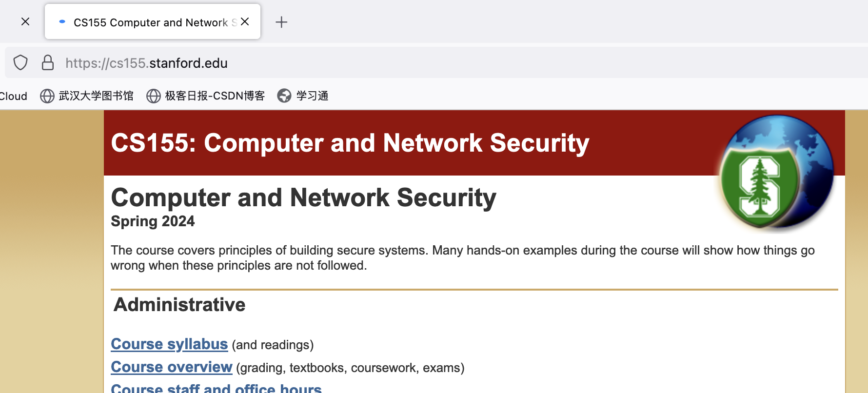Click the CS155 tab loading favicon
Image resolution: width=868 pixels, height=393 pixels.
pos(62,22)
